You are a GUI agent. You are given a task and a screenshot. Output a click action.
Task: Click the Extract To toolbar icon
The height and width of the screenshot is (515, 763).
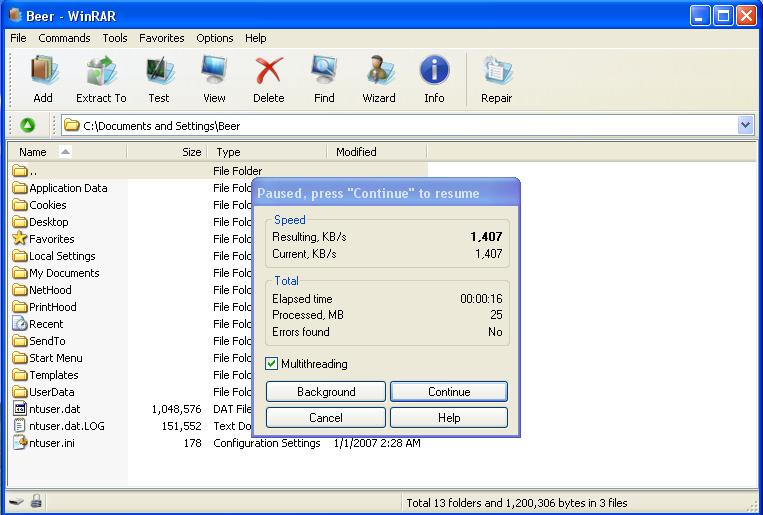[x=101, y=71]
